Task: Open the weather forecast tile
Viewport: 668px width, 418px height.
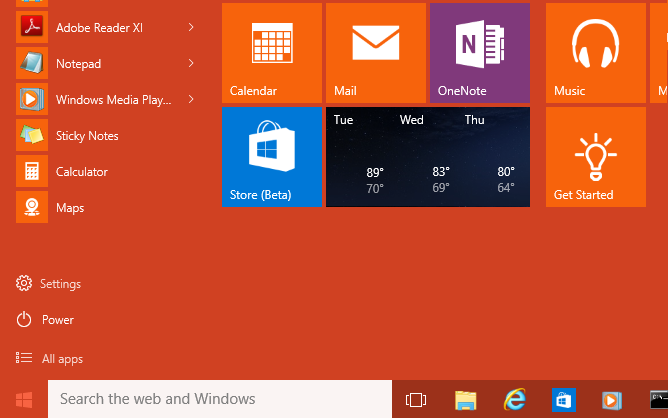Action: pos(428,157)
